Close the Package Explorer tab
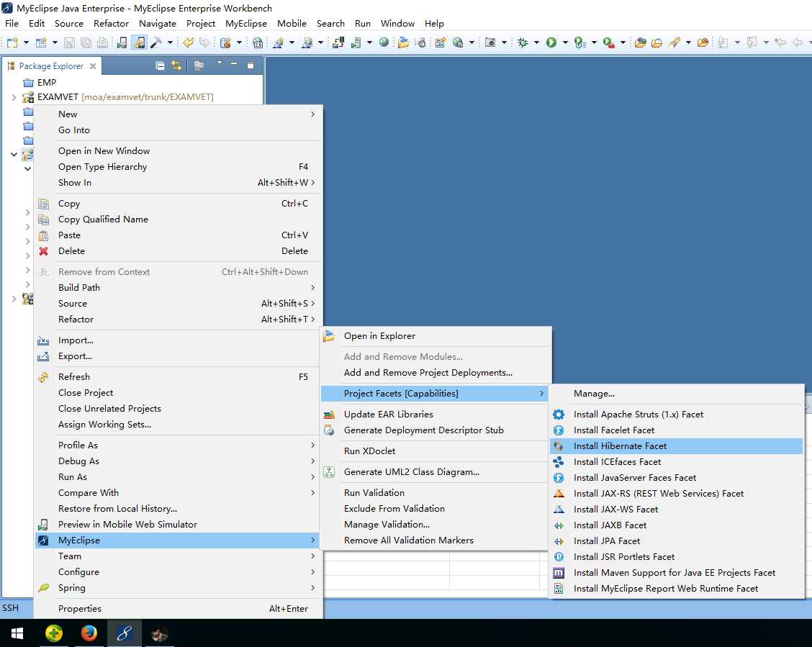The width and height of the screenshot is (812, 647). click(93, 66)
